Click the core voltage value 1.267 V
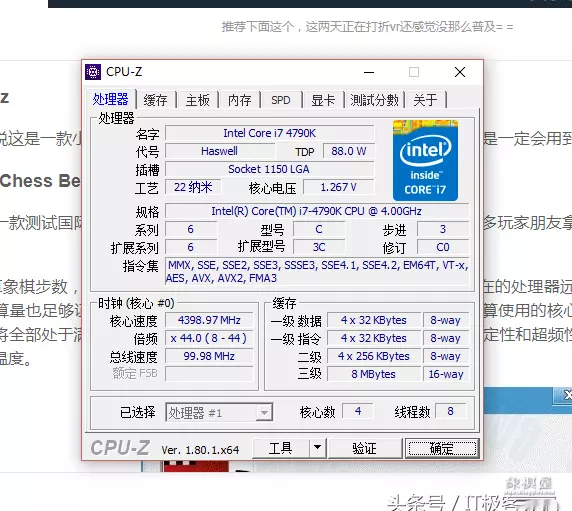This screenshot has width=572, height=511. pos(339,187)
